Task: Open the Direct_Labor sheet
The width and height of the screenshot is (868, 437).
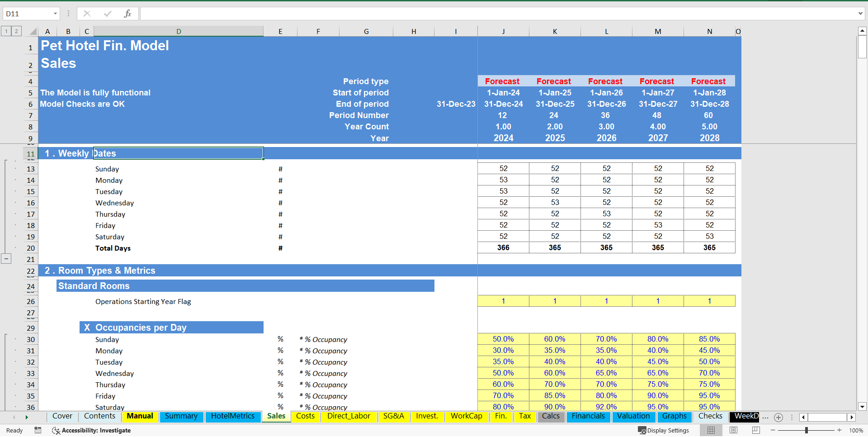Action: coord(349,416)
